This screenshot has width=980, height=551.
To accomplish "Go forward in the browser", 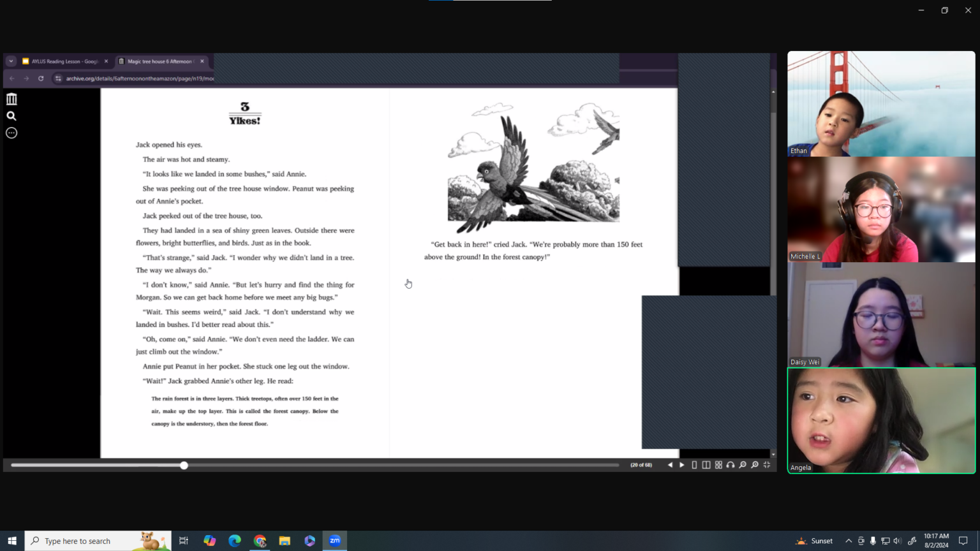I will point(26,78).
